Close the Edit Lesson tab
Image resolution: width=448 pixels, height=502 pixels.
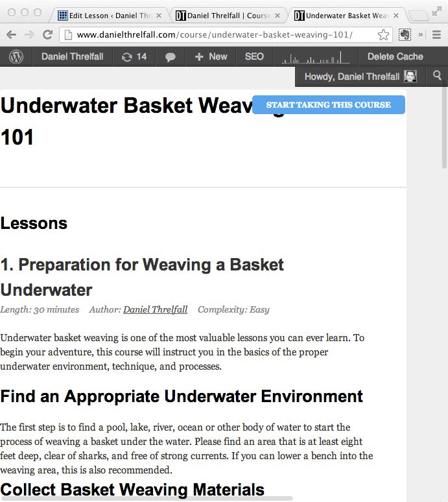tap(159, 16)
